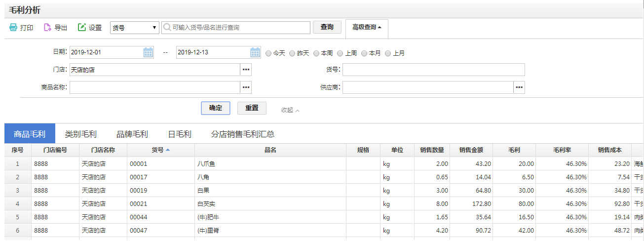Screen dimensions: 644x241
Task: Open the 供应商 selector ellipsis button
Action: pyautogui.click(x=519, y=87)
